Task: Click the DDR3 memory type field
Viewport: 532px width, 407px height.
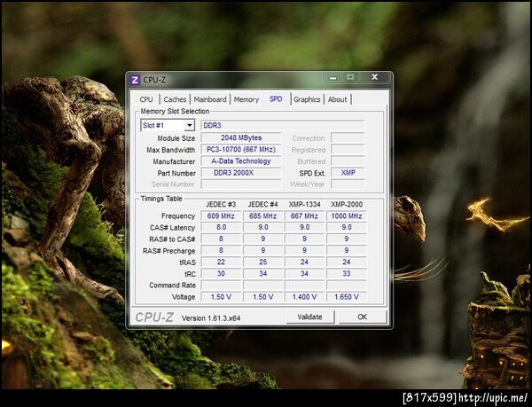Action: click(x=283, y=126)
